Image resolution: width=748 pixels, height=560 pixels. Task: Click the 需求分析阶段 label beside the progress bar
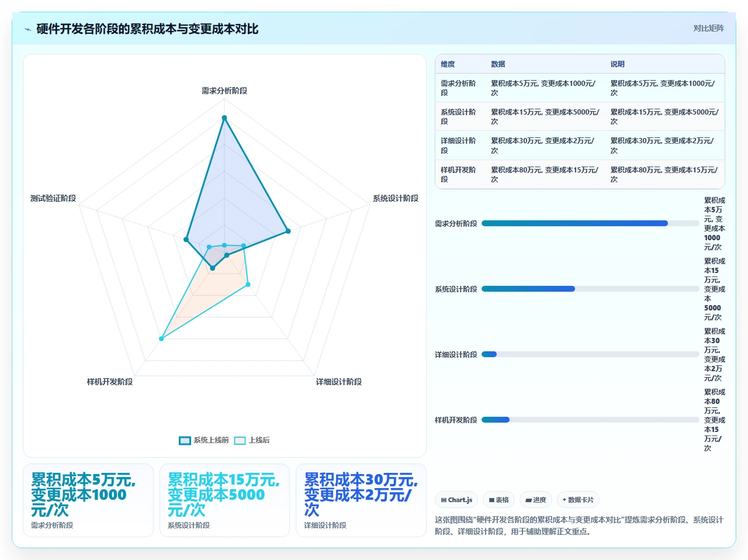(x=456, y=223)
